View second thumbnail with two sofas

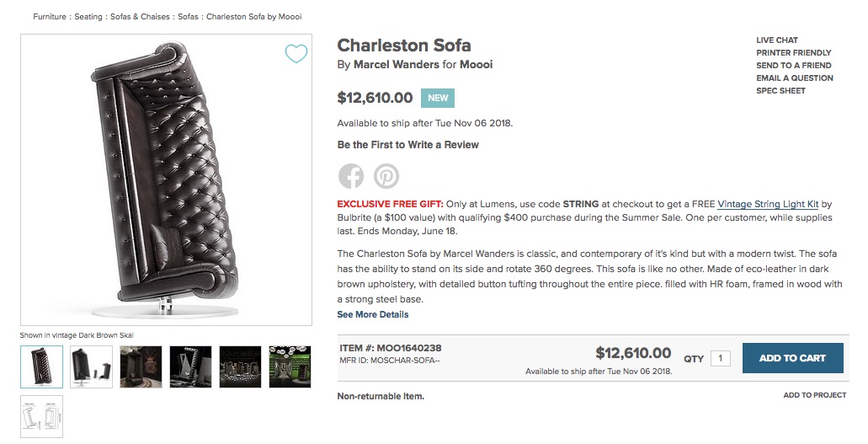tap(91, 366)
